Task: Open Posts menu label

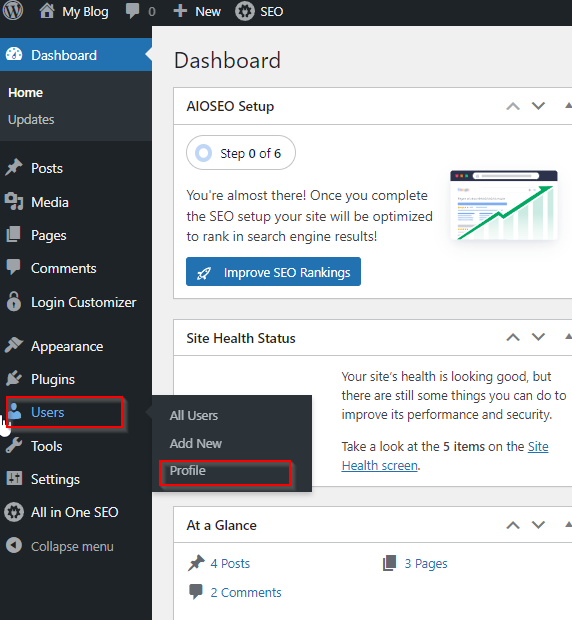Action: tap(47, 168)
